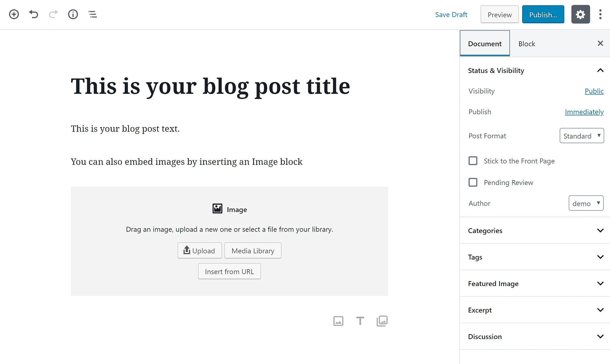Click the add new block icon
The image size is (610, 364).
click(13, 14)
